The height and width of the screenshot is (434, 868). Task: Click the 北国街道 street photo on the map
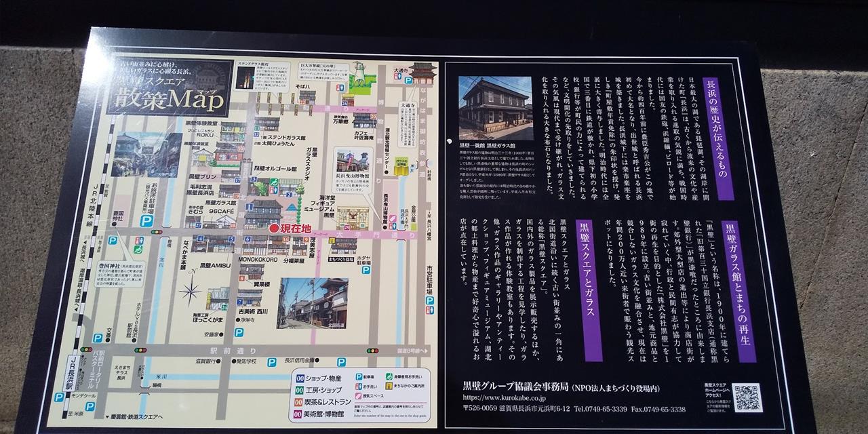point(313,303)
